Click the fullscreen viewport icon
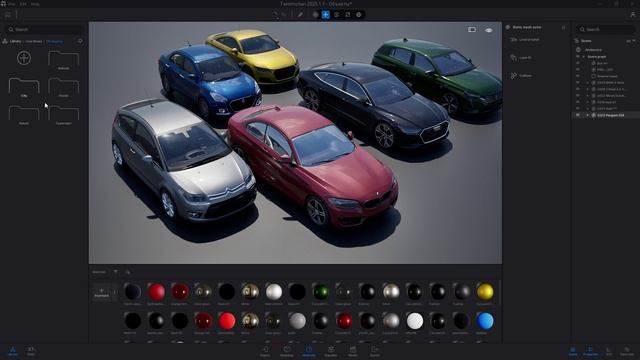 472,30
